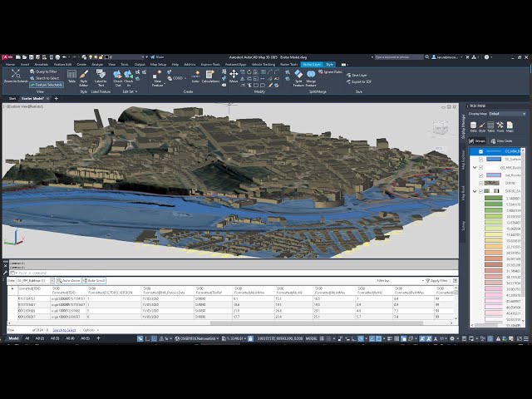Open the Calculations tool
Image resolution: width=532 pixels, height=399 pixels.
click(210, 76)
